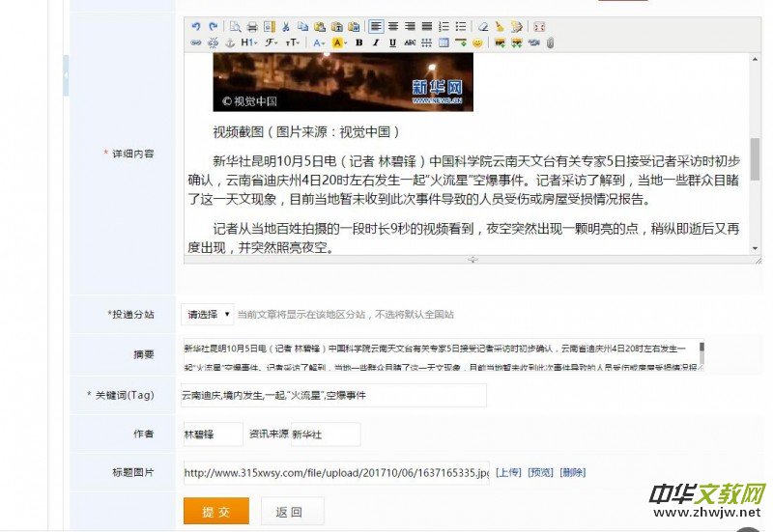Click the undo arrow icon
Screen dimensions: 773x532
pos(196,26)
